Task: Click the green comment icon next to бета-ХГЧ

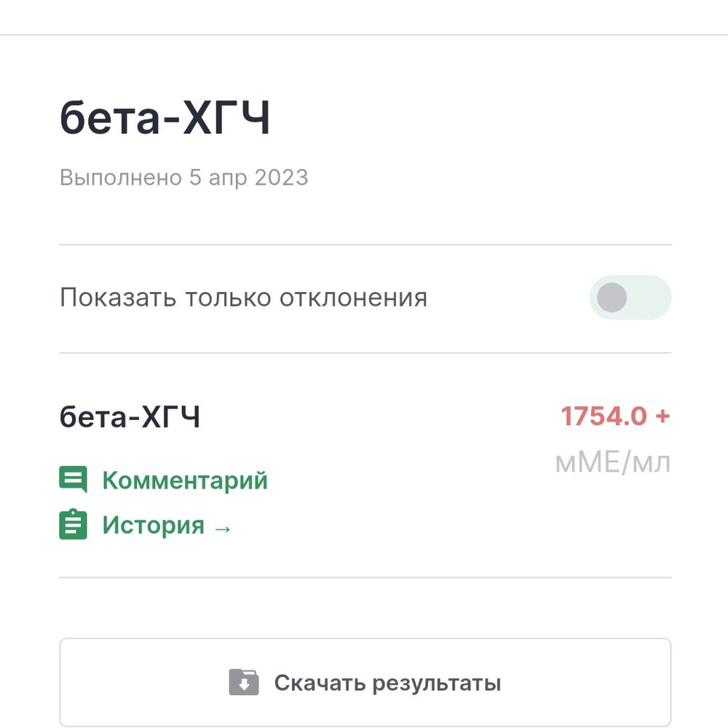Action: (x=72, y=480)
